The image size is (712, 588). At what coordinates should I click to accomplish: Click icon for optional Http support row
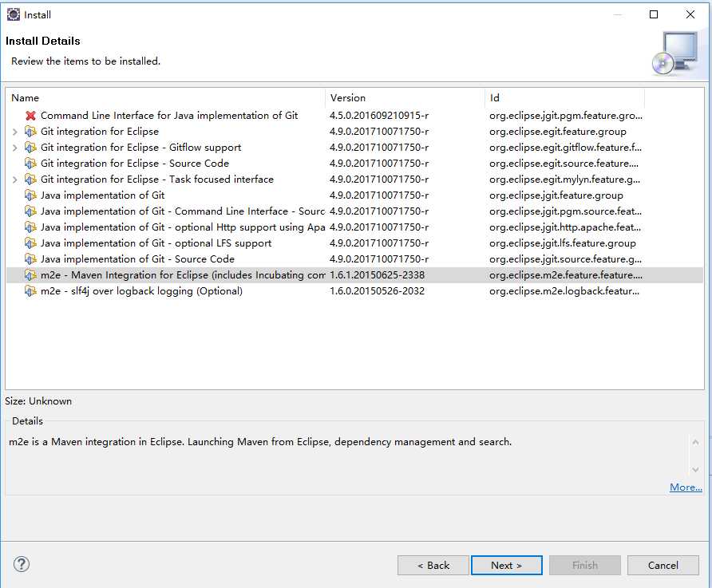pyautogui.click(x=30, y=227)
